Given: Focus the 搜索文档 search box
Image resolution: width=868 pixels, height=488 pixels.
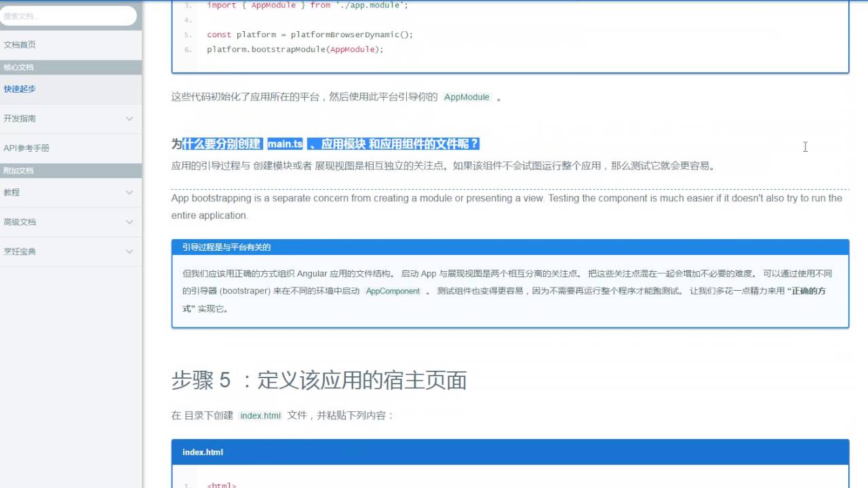Looking at the screenshot, I should [68, 16].
